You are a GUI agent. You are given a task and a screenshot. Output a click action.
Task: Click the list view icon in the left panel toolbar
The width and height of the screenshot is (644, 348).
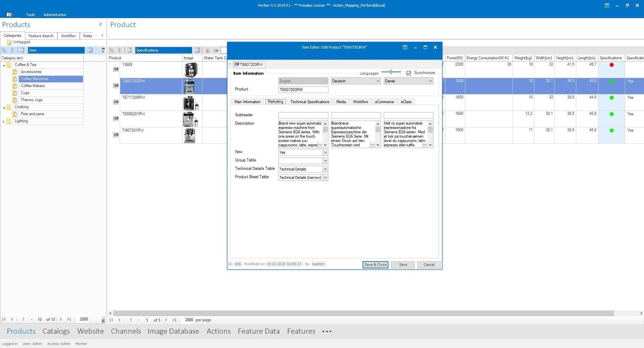coord(22,50)
